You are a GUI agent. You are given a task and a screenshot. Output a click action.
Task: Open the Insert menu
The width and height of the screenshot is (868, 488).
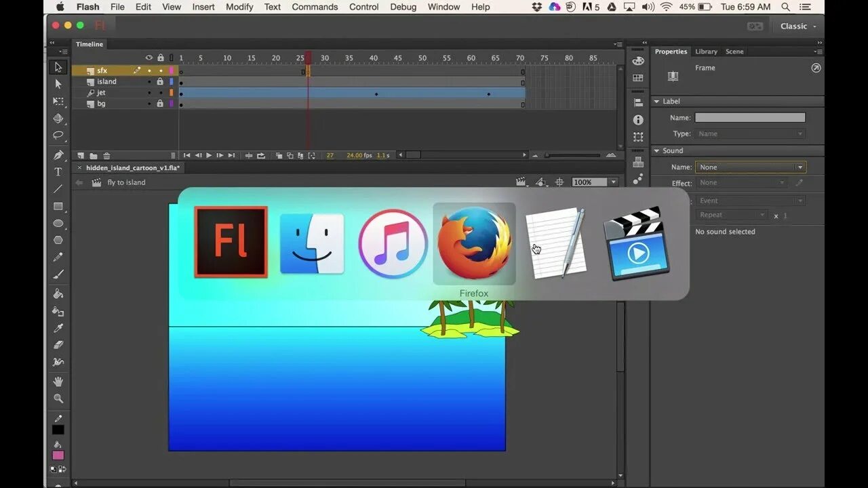(203, 7)
